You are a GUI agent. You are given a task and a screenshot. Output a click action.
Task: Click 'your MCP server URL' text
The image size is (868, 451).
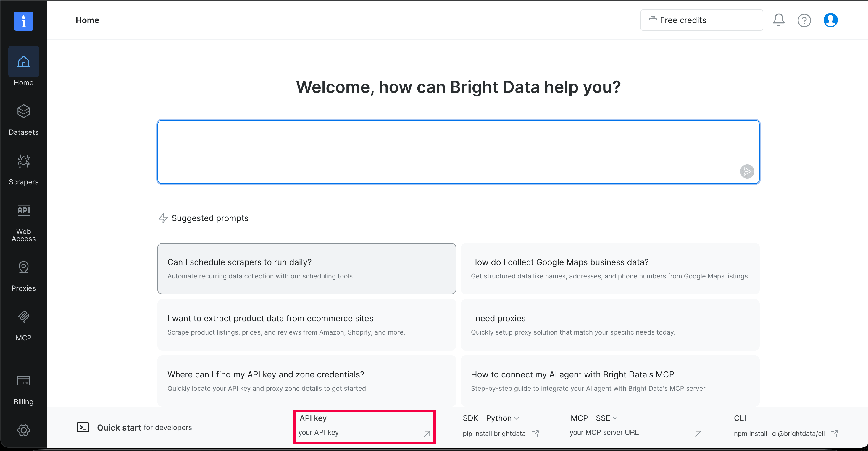[604, 432]
